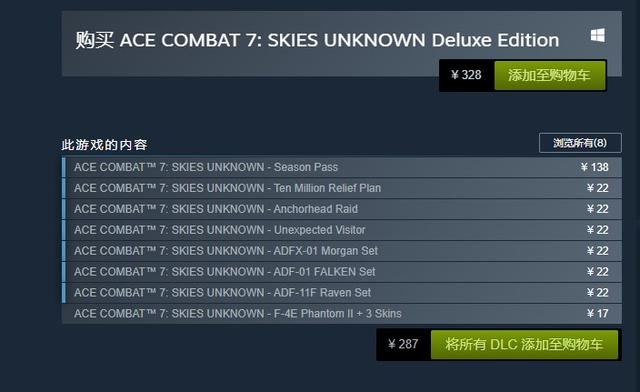
Task: Click the 此游戏的内容 section heading
Action: (x=104, y=145)
